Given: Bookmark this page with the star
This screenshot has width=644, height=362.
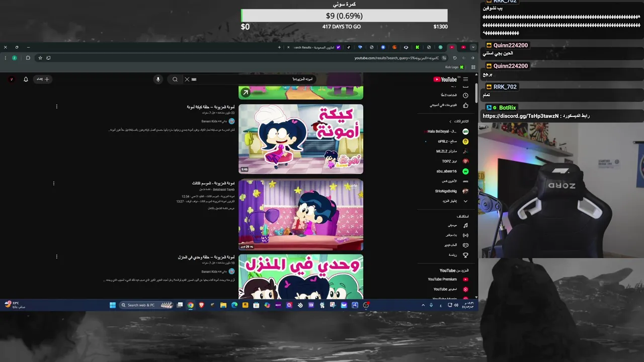Looking at the screenshot, I should pos(40,58).
